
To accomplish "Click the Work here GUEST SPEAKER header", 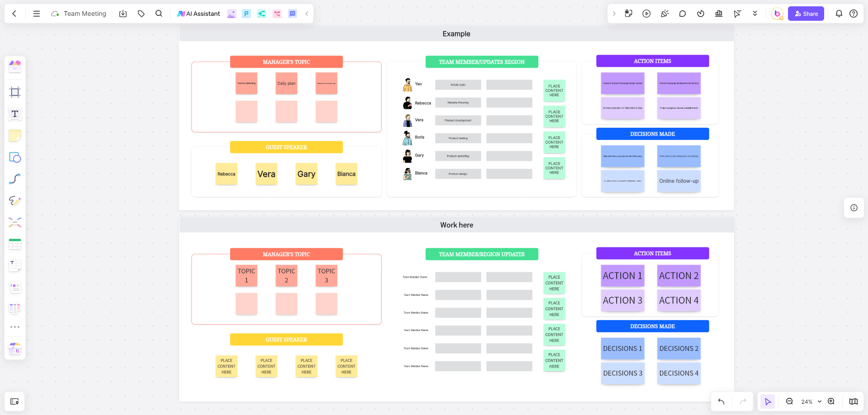I will click(x=286, y=340).
